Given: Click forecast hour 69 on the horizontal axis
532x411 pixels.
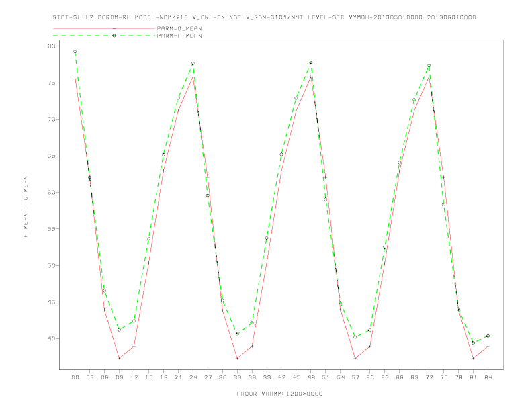Looking at the screenshot, I should tap(414, 377).
